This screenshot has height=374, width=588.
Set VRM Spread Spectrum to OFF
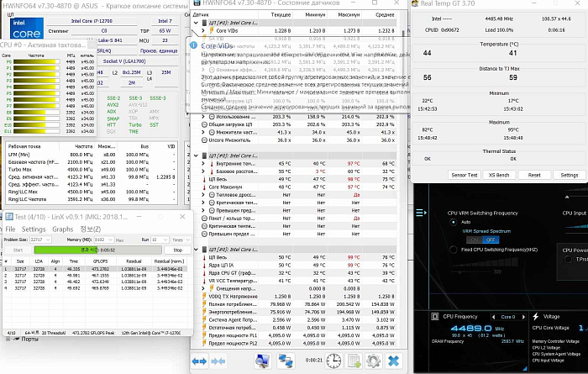[x=491, y=240]
